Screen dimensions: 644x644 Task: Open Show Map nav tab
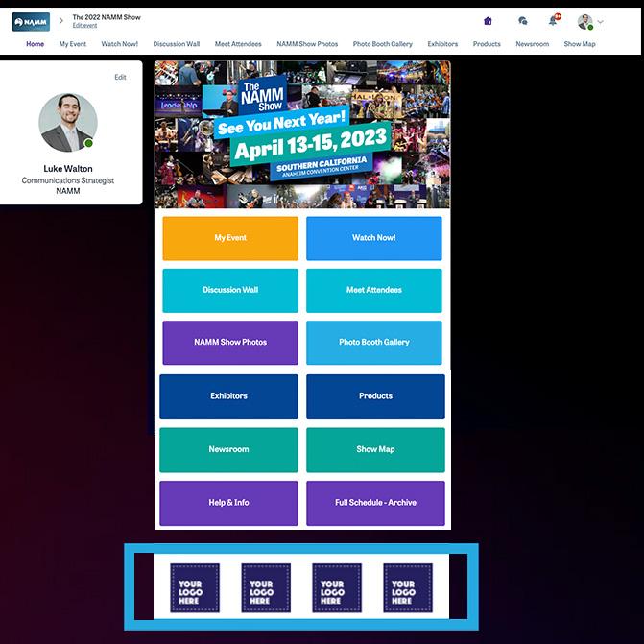click(580, 44)
